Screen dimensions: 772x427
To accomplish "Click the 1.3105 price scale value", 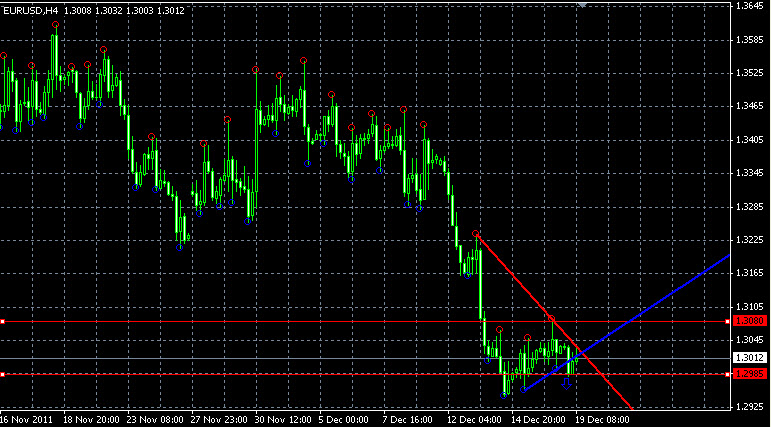I will pos(750,306).
